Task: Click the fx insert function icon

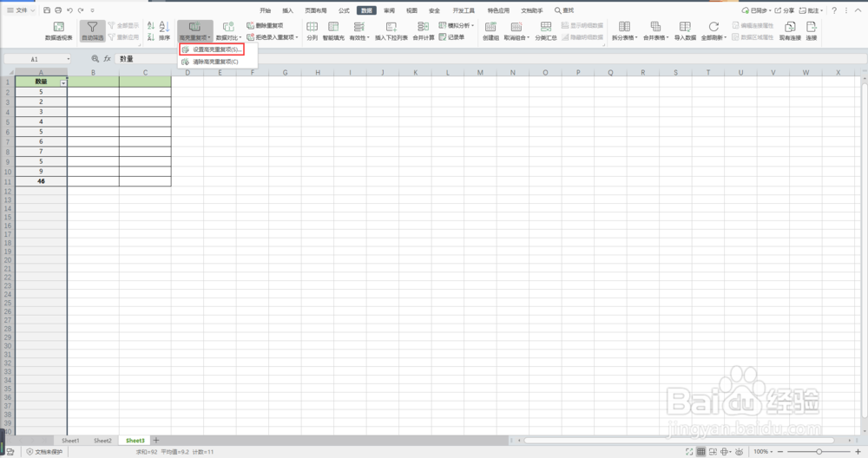Action: [x=108, y=59]
